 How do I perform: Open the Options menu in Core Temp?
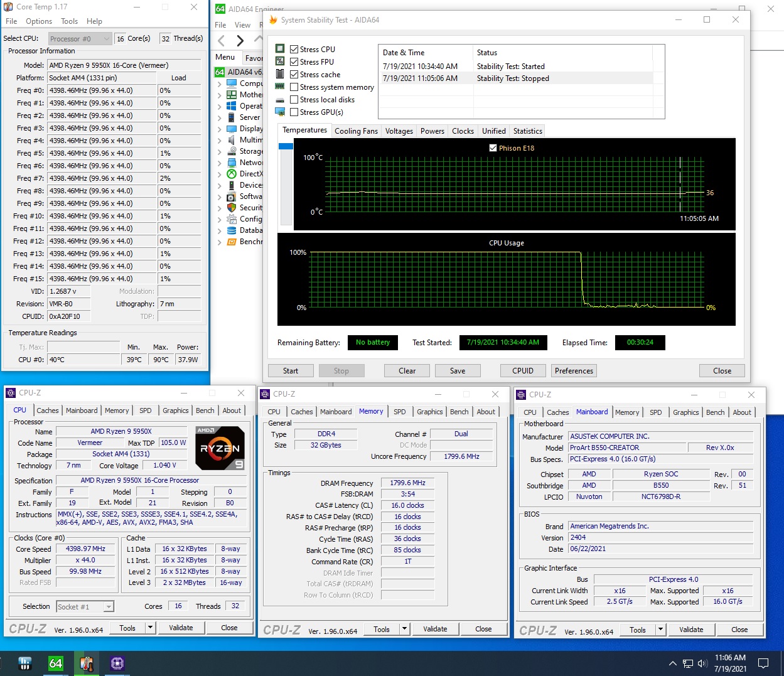pos(39,21)
